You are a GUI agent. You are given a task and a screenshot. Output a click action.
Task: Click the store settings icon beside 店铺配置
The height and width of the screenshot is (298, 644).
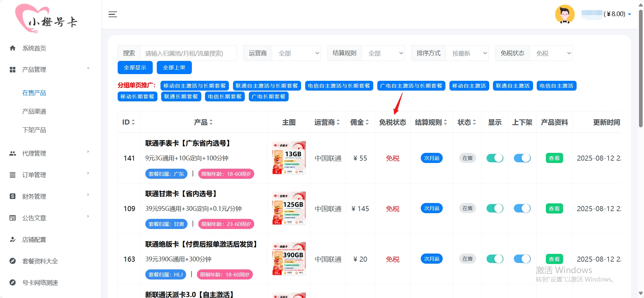[12, 239]
